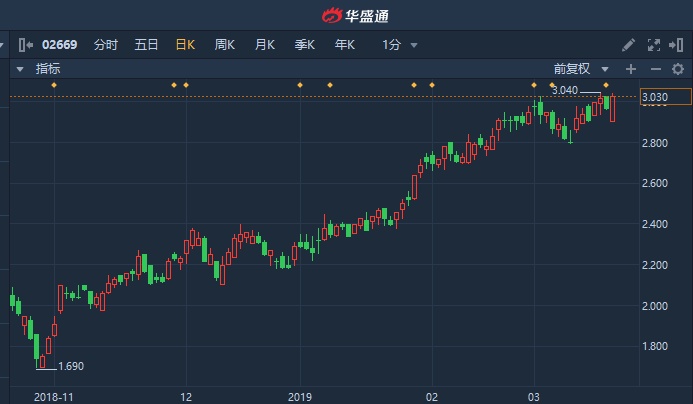Click the 2.400 price axis label
Viewport: 693px width, 404px height.
(x=655, y=224)
